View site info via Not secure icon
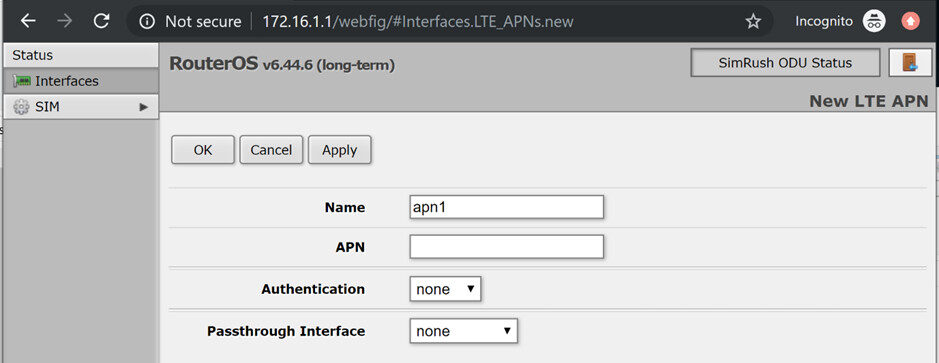Image resolution: width=939 pixels, height=363 pixels. click(147, 22)
